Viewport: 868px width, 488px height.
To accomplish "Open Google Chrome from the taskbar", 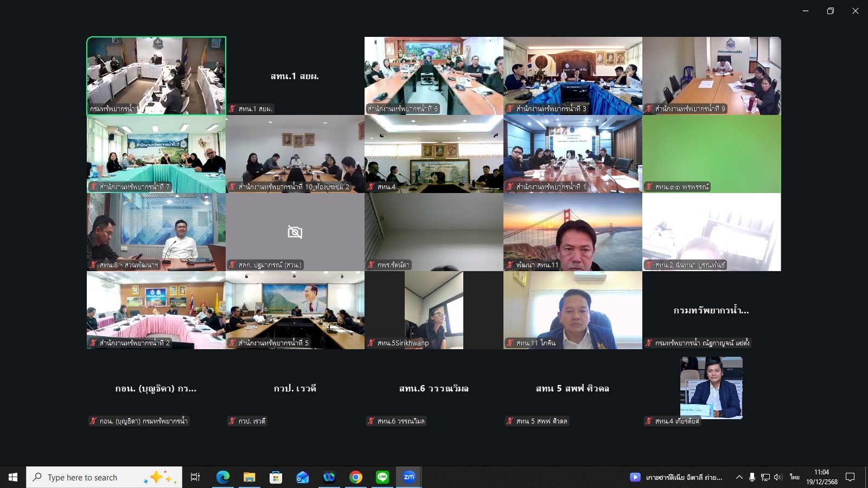I will 356,477.
